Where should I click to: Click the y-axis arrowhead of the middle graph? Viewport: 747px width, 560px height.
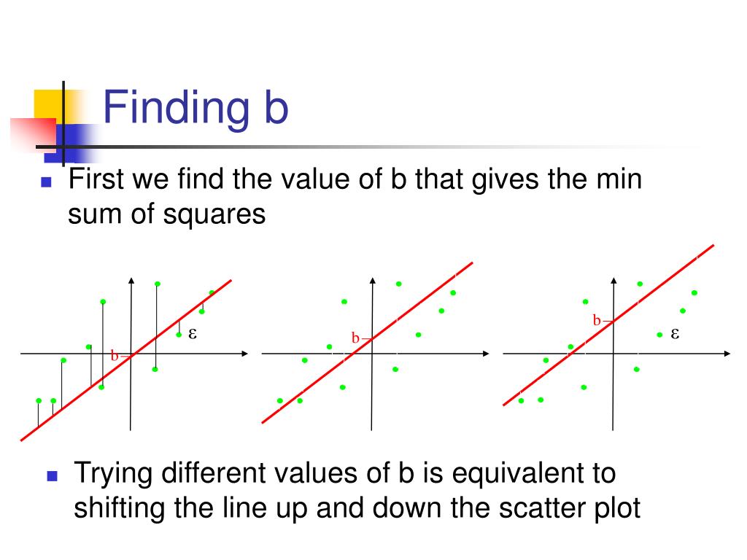(373, 281)
